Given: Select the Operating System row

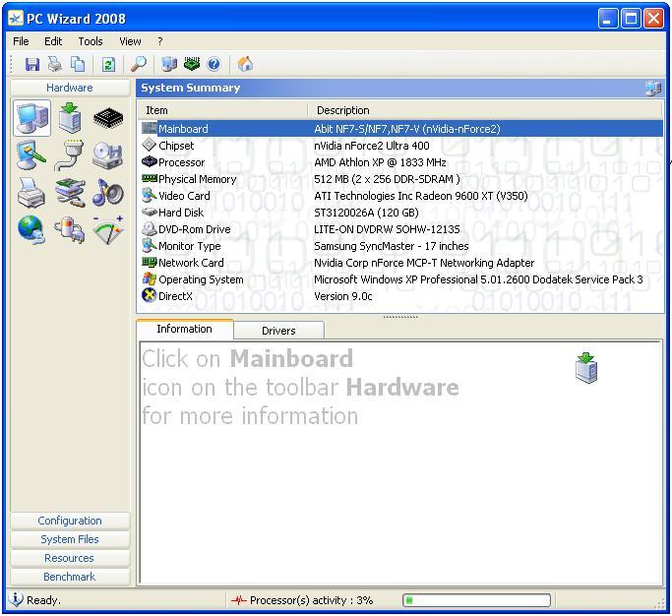Looking at the screenshot, I should click(401, 279).
